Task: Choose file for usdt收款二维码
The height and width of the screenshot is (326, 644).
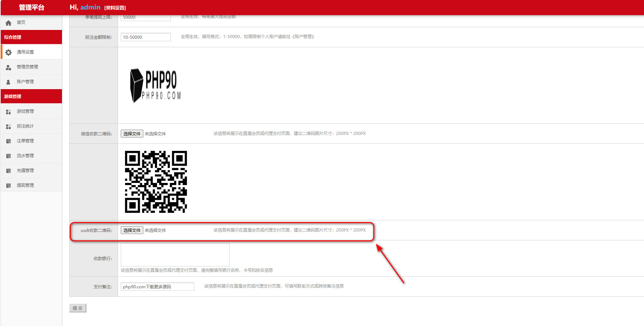Action: (x=132, y=230)
